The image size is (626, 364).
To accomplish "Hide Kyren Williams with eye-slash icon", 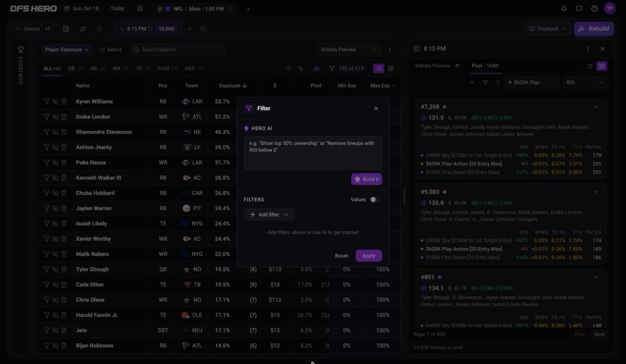I will click(55, 101).
